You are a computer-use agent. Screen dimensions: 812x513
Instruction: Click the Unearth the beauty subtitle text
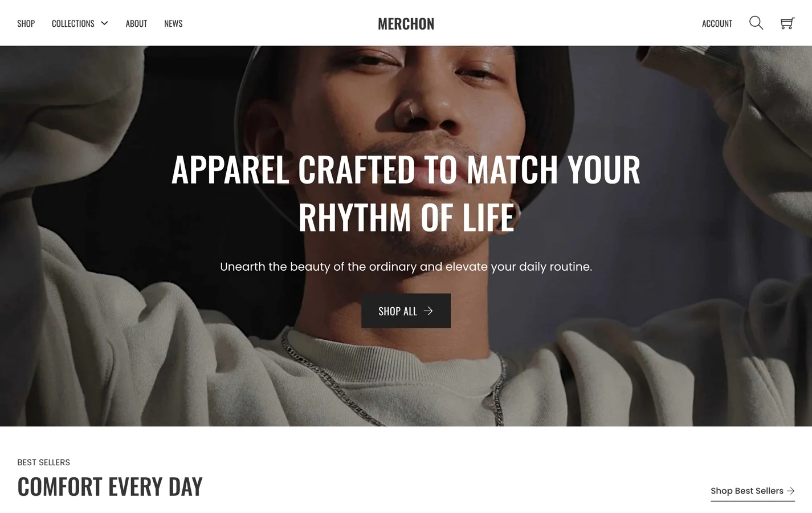(406, 267)
